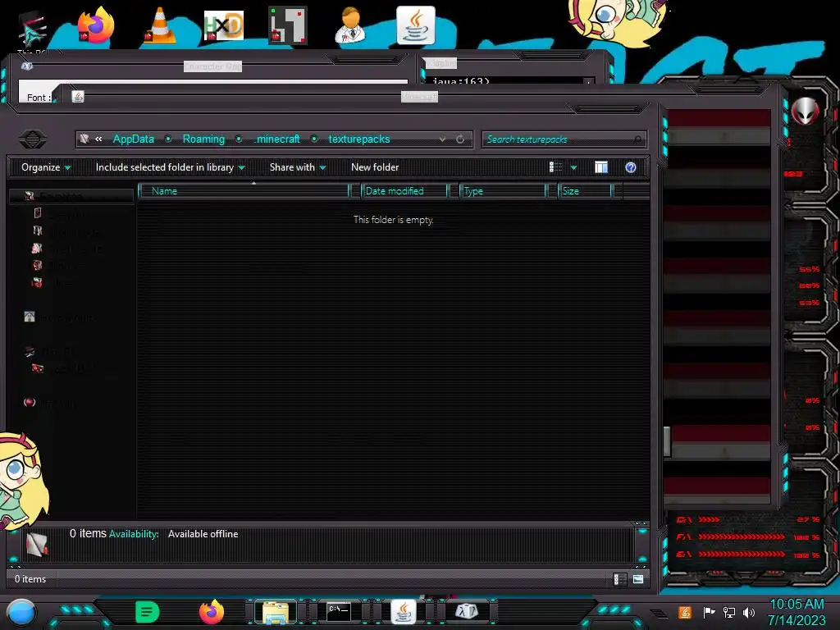Image resolution: width=840 pixels, height=630 pixels.
Task: Open the volume speaker tray icon
Action: click(x=749, y=612)
